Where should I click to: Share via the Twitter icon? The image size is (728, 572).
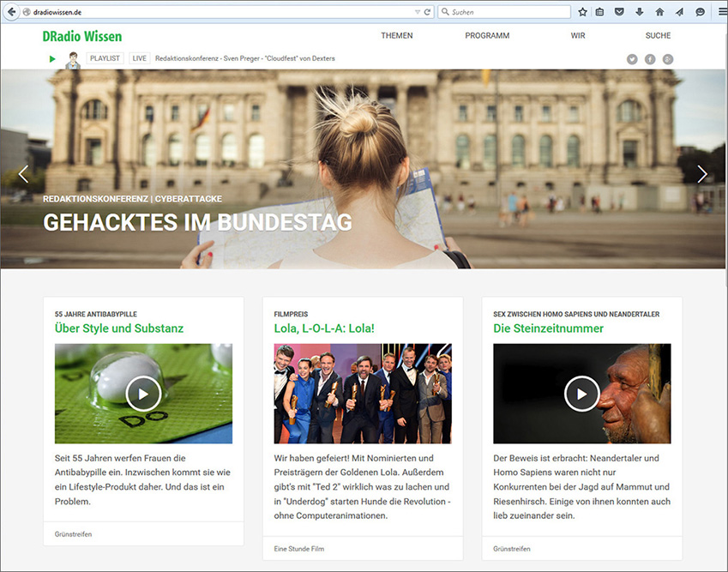pyautogui.click(x=632, y=59)
